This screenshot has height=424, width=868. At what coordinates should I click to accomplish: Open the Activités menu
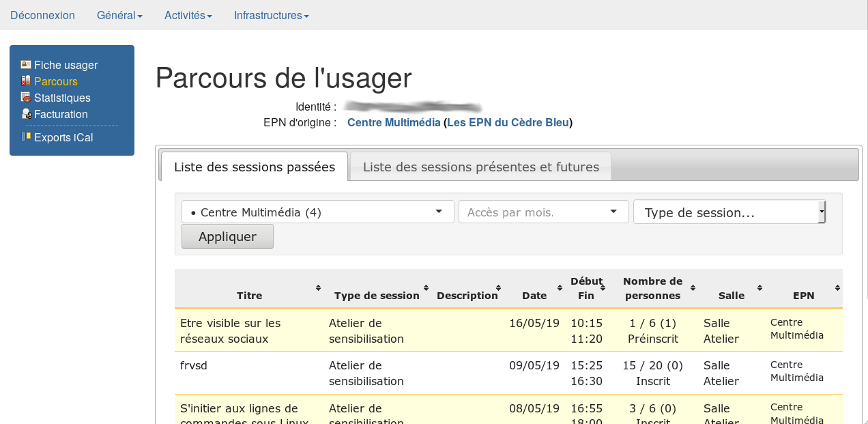coord(188,15)
